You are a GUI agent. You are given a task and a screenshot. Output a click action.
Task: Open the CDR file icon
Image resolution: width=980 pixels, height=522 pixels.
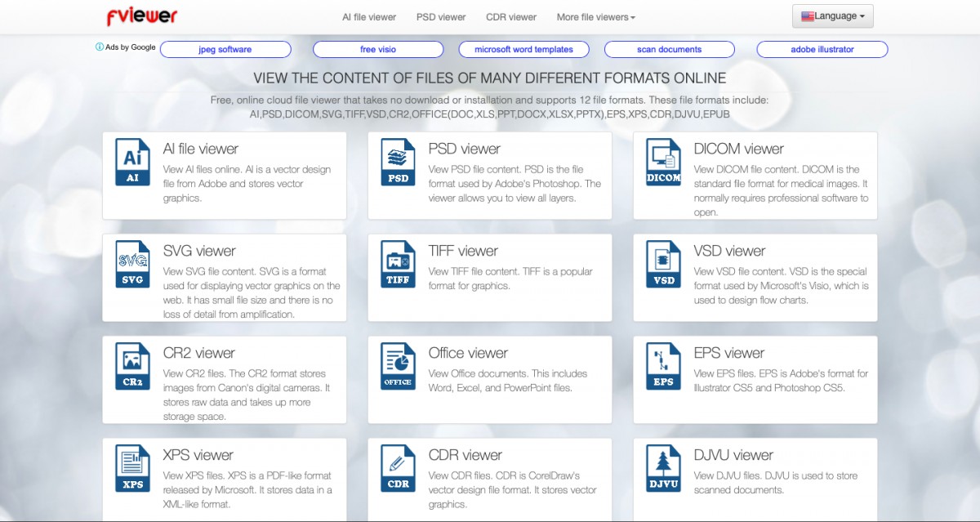coord(398,468)
